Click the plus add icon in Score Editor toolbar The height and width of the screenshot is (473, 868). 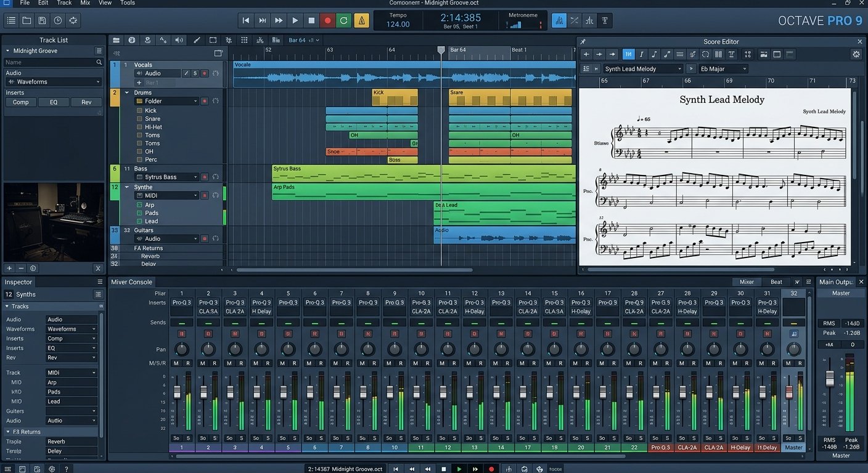586,54
